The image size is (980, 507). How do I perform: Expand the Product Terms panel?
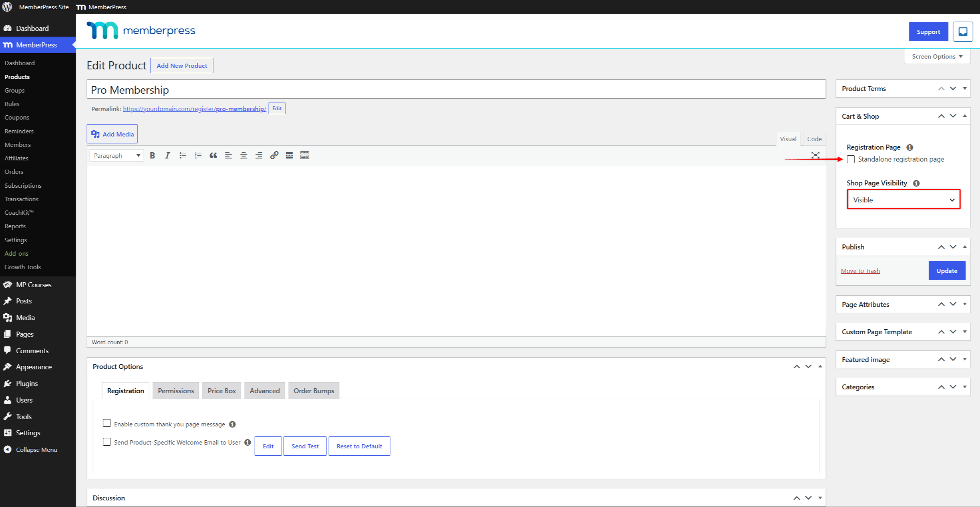(x=965, y=89)
